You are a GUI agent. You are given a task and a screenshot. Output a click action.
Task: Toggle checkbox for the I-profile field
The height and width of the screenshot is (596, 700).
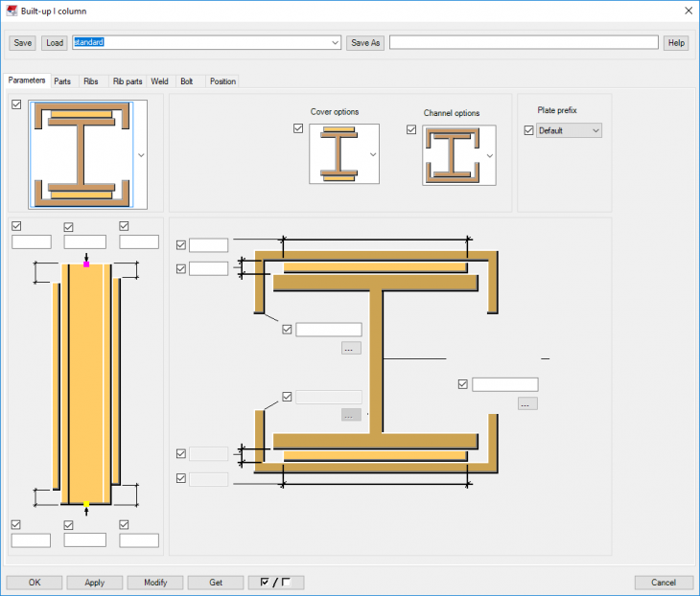click(463, 384)
